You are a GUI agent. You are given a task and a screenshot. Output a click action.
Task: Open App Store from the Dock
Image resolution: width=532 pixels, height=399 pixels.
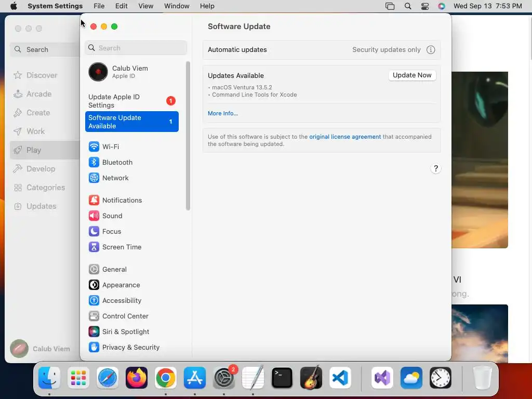pos(195,378)
